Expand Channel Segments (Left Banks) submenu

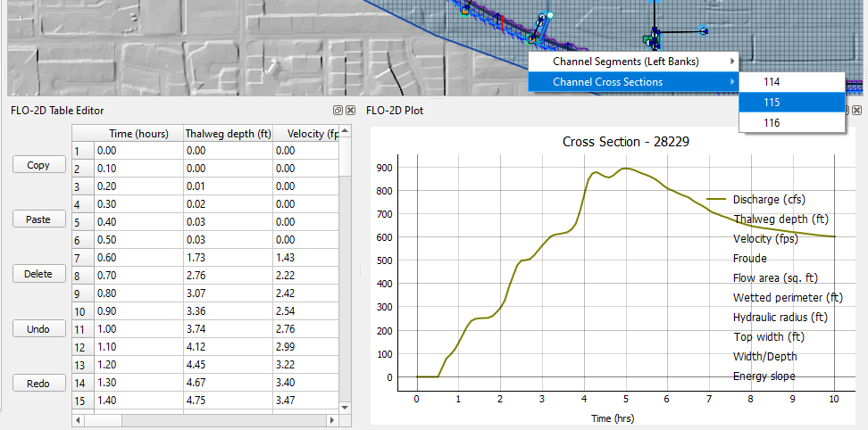(634, 62)
